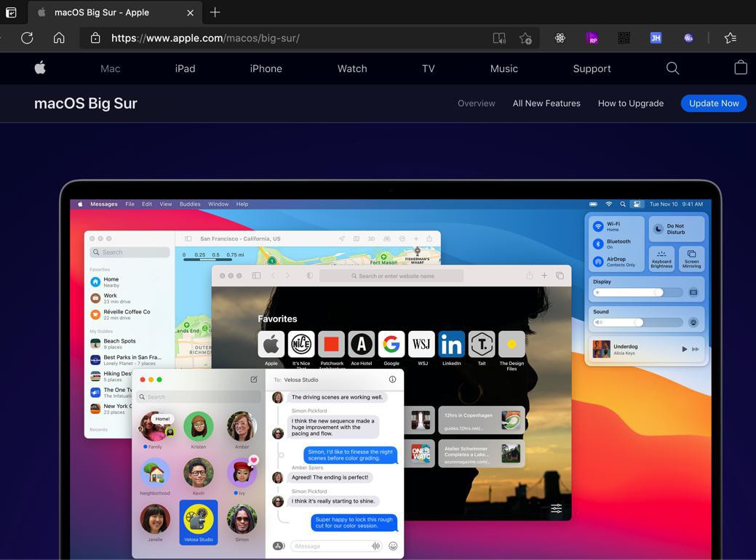
Task: Click the Google favorite tile in Safari
Action: tap(391, 344)
